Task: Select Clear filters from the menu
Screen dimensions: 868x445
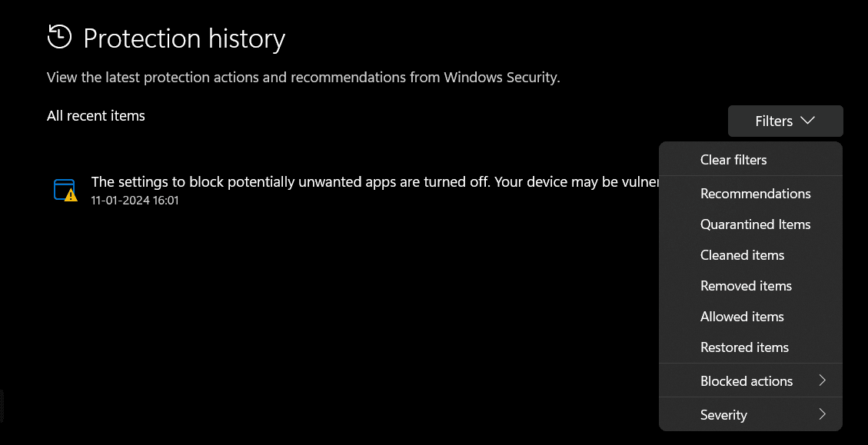Action: coord(733,159)
